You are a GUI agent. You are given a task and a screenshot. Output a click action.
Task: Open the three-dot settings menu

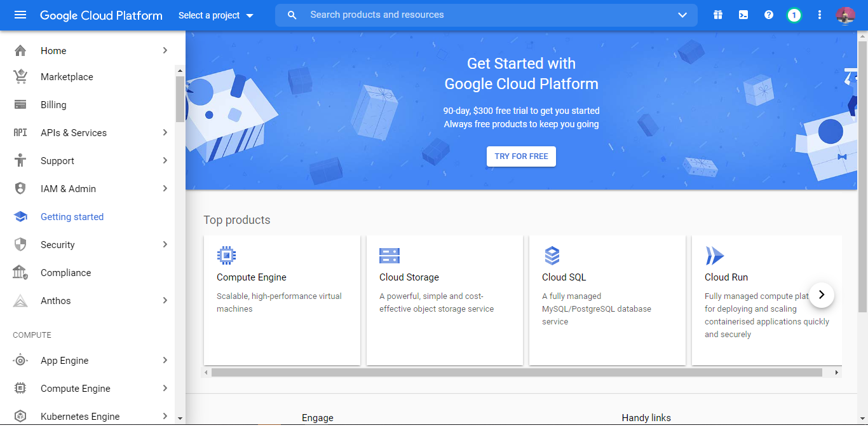point(820,15)
